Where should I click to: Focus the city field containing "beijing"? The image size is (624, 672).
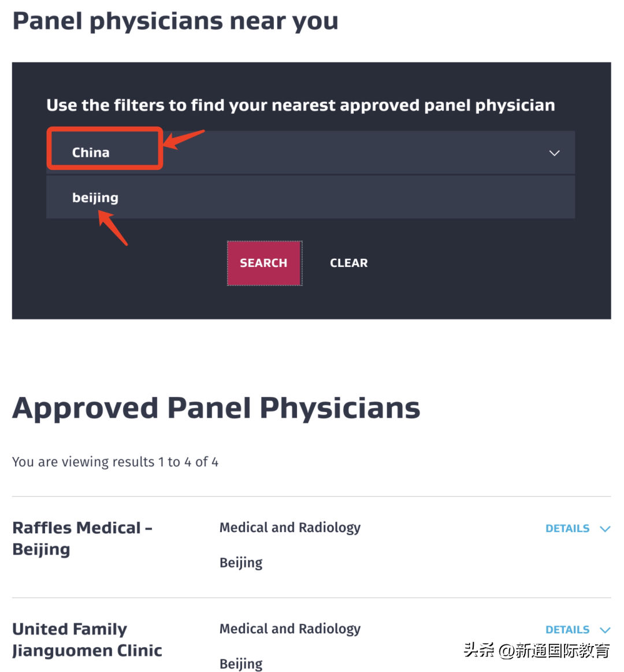pyautogui.click(x=310, y=198)
